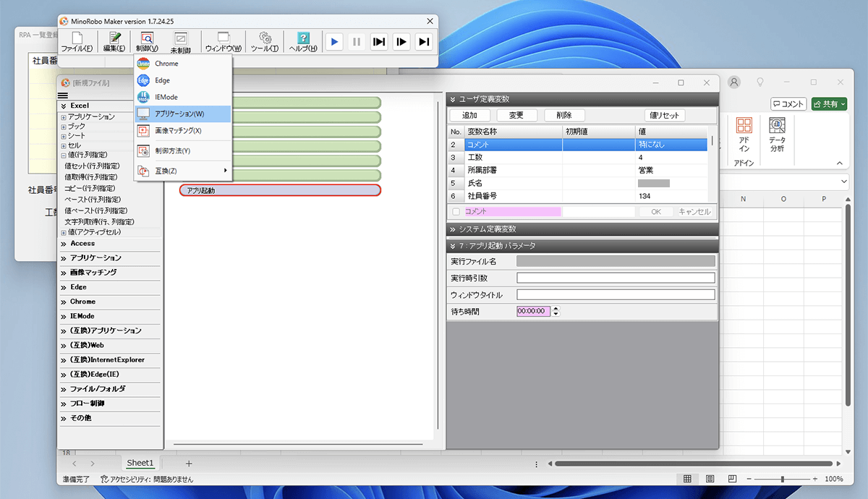
Task: Toggle the checkbox beside the pink コメント field
Action: (x=456, y=212)
